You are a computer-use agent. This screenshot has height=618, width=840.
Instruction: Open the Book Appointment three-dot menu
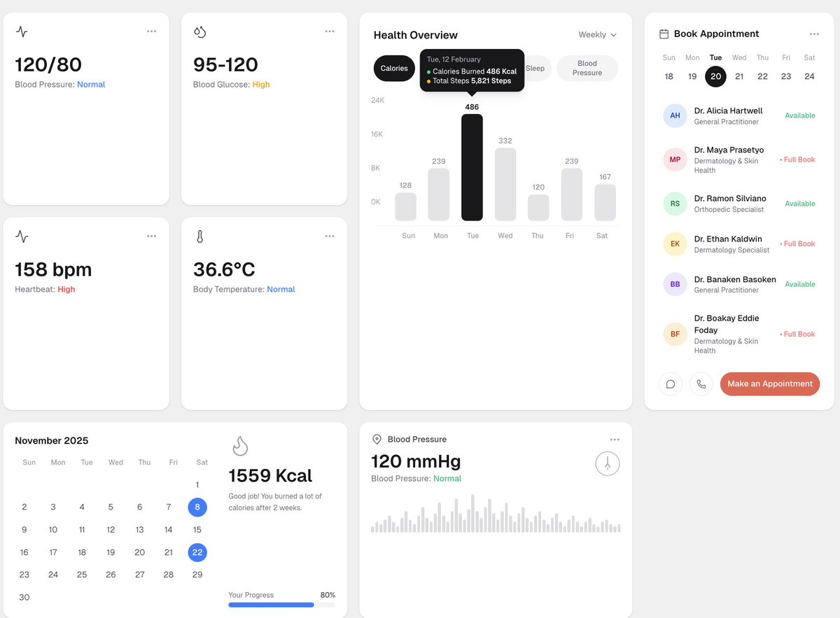(x=814, y=34)
